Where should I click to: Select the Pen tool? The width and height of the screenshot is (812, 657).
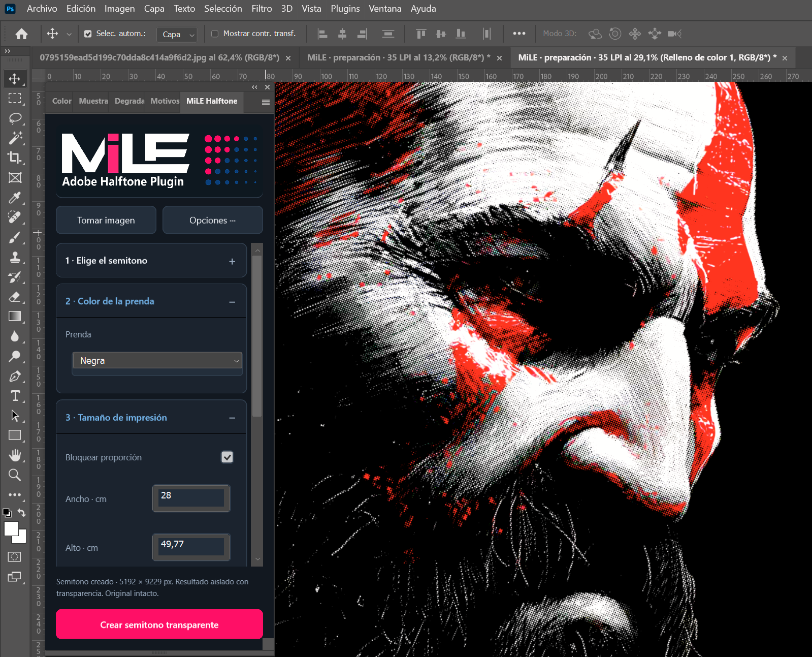tap(15, 376)
